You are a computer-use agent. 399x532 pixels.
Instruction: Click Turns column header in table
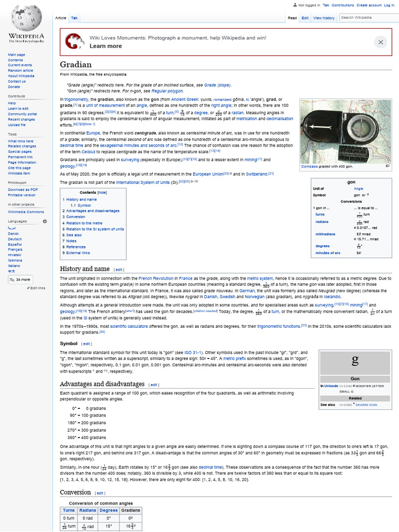point(69,510)
